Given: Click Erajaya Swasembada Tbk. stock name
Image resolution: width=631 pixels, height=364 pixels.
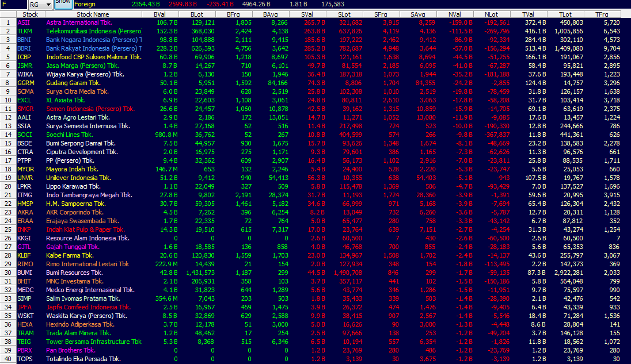Looking at the screenshot, I should click(x=82, y=221).
